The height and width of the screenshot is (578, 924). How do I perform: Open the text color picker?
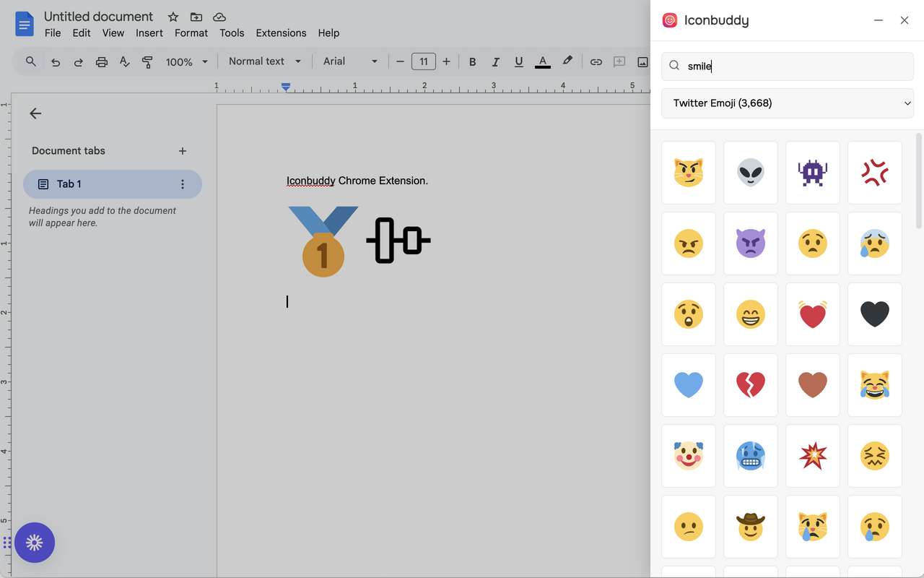[542, 61]
